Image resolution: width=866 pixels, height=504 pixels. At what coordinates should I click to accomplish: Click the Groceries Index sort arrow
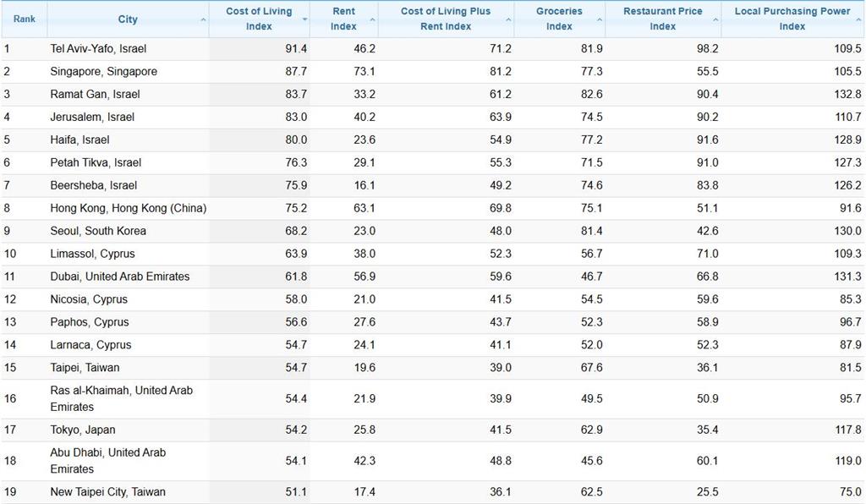[600, 19]
